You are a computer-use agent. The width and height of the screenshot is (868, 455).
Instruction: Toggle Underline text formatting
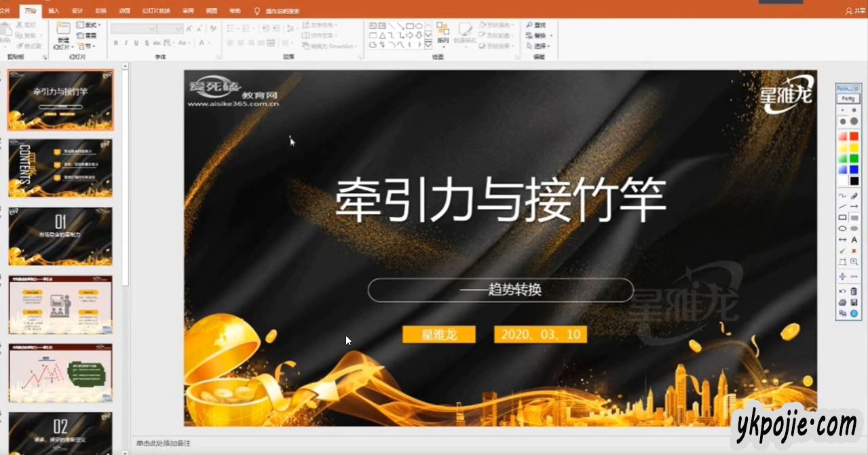136,43
